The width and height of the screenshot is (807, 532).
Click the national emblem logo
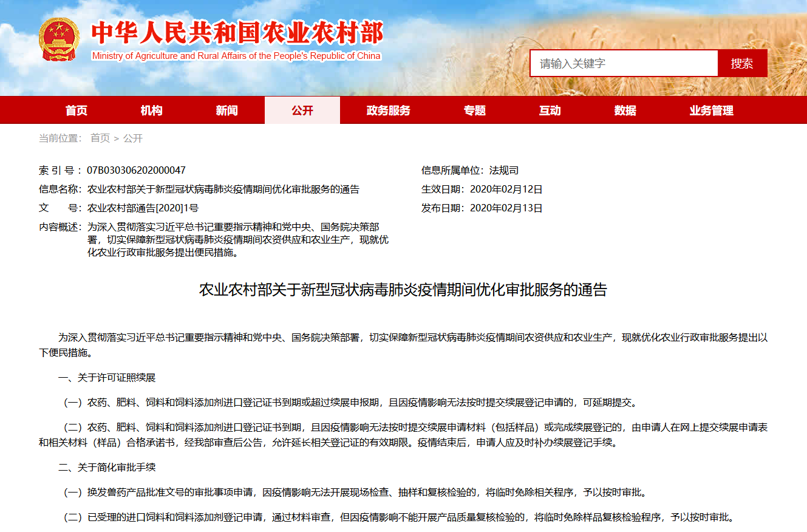click(58, 39)
